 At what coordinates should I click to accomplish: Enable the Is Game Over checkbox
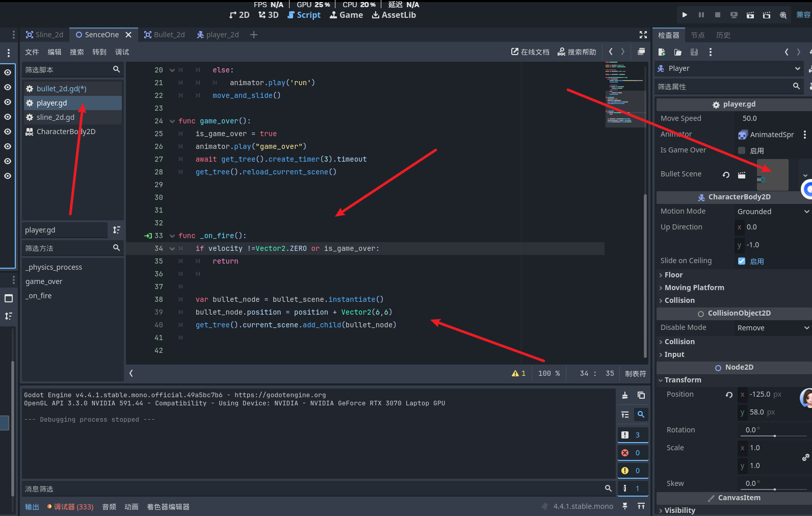pos(742,150)
